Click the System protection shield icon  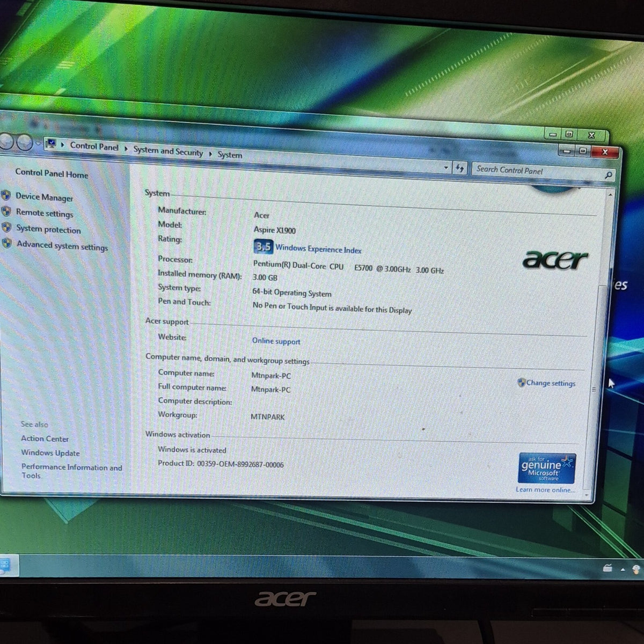[6, 228]
